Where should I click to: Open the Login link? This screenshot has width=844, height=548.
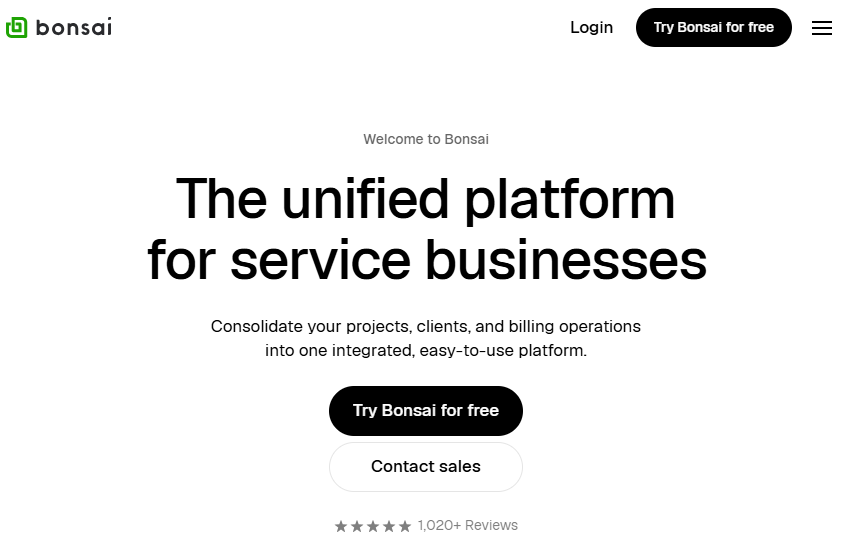[x=592, y=27]
